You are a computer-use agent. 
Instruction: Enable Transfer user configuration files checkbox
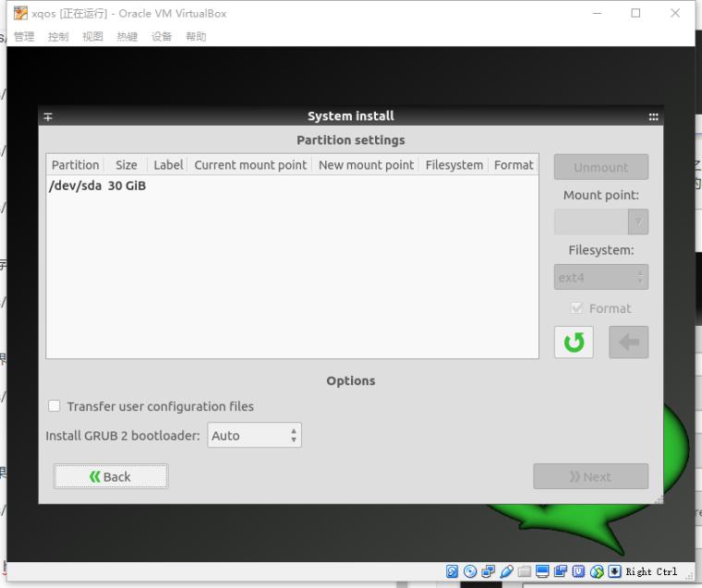[x=54, y=405]
